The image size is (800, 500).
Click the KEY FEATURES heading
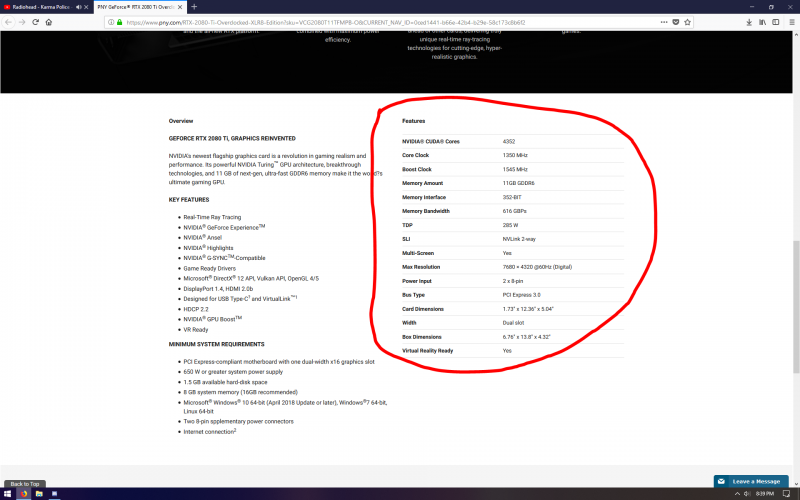(x=189, y=199)
